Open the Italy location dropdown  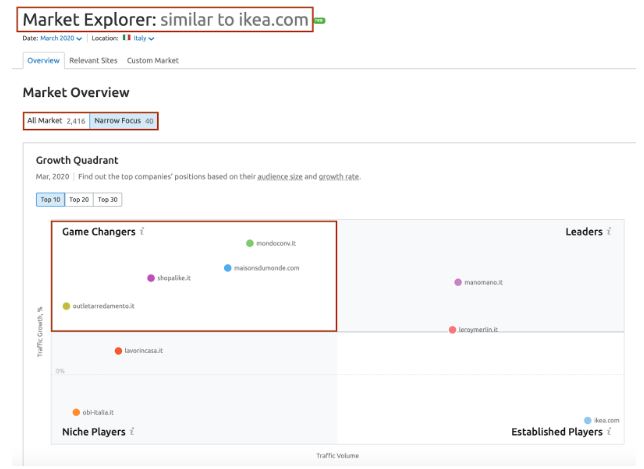(143, 38)
